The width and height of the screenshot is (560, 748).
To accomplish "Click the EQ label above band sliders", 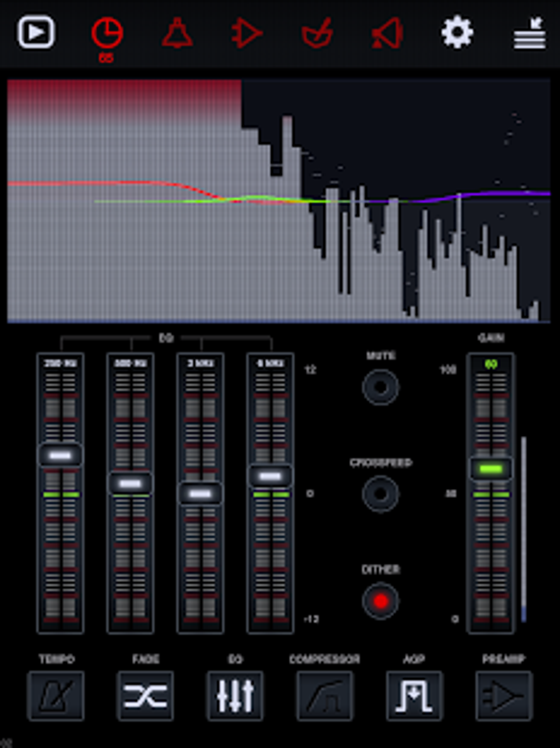I will 166,338.
